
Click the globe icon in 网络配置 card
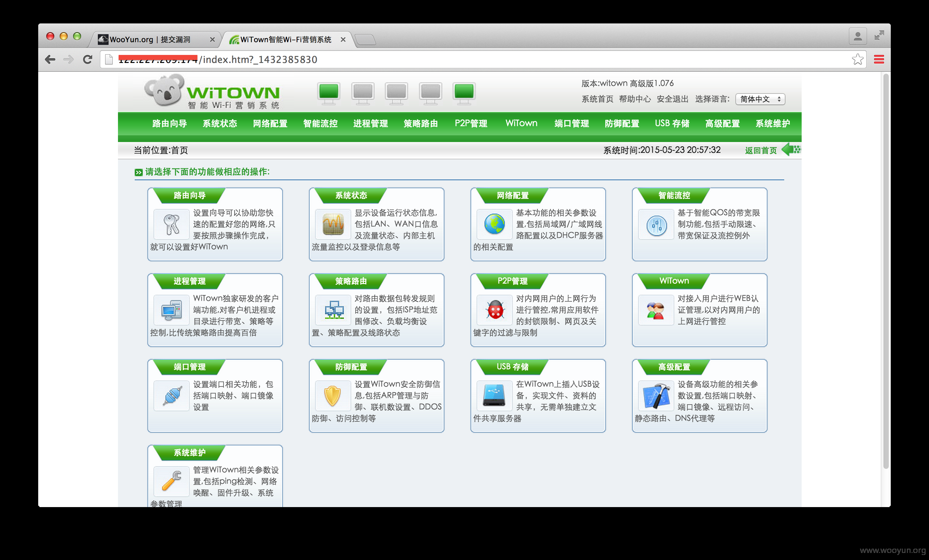tap(494, 225)
